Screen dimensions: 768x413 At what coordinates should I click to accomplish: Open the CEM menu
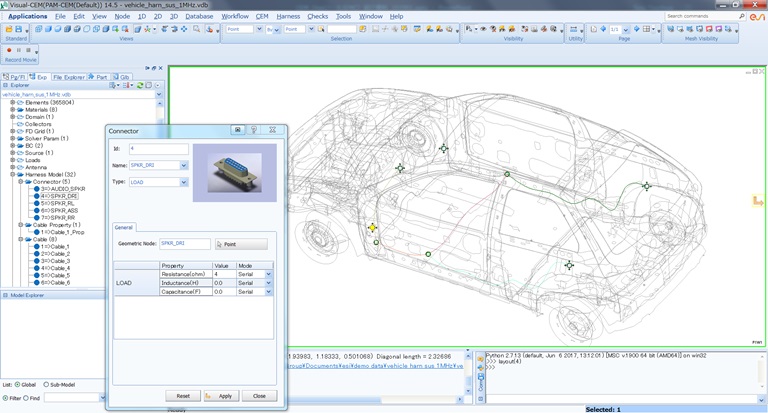(262, 16)
